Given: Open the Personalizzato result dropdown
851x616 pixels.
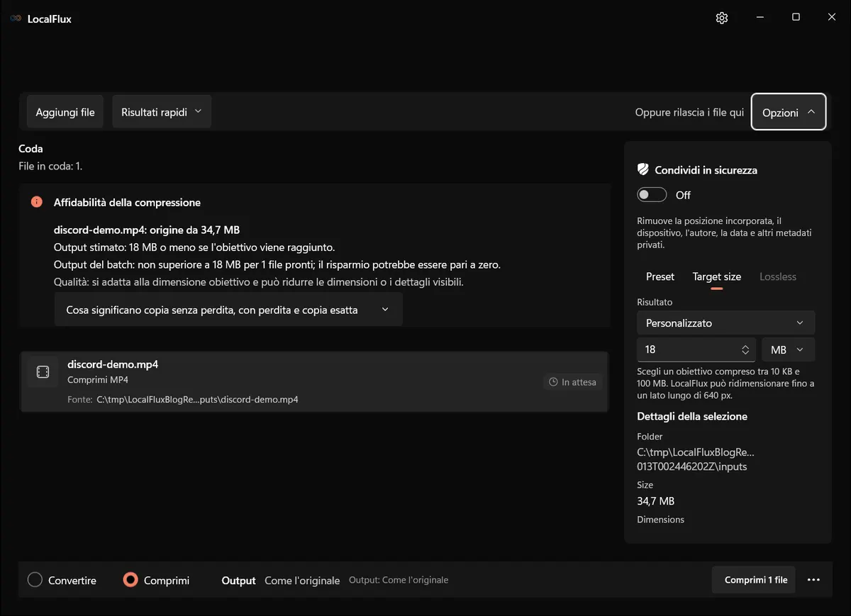Looking at the screenshot, I should [x=725, y=323].
